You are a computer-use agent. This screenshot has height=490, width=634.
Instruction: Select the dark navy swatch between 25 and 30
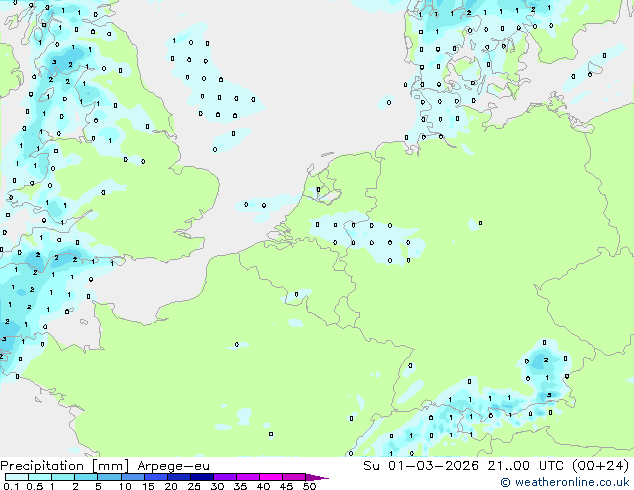tap(201, 477)
